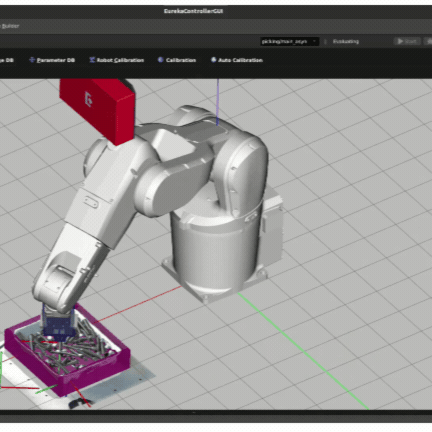Screen dimensions: 432x432
Task: Open the picking/main_async script dropdown
Action: (x=289, y=41)
